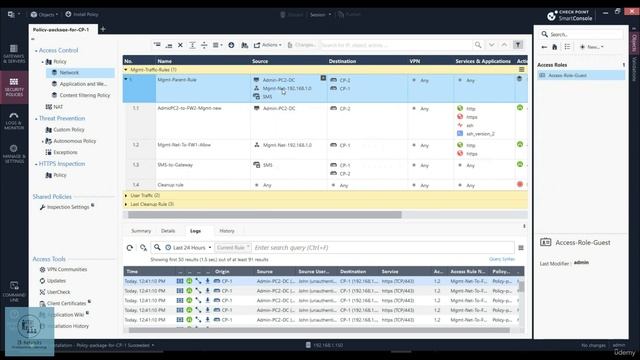Click the add rule below toolbar icon
Screen dimensions: 640x360
(x=169, y=45)
